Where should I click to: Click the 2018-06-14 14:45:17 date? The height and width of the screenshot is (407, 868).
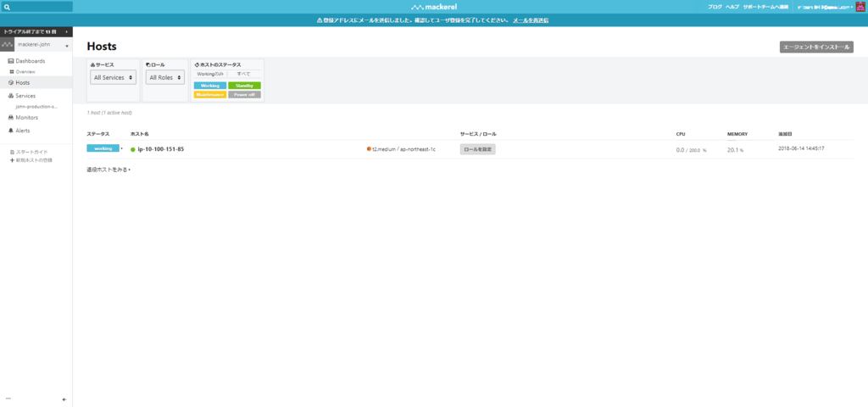coord(802,148)
